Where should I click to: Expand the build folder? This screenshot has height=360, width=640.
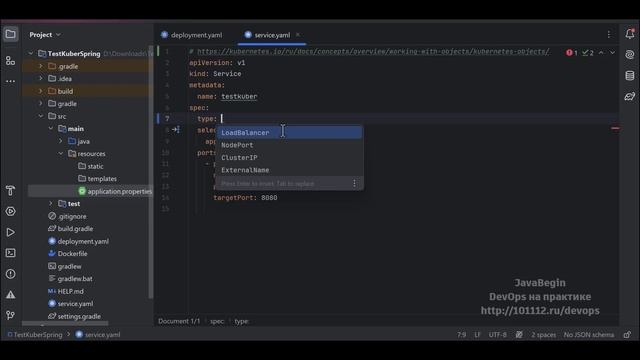click(40, 91)
